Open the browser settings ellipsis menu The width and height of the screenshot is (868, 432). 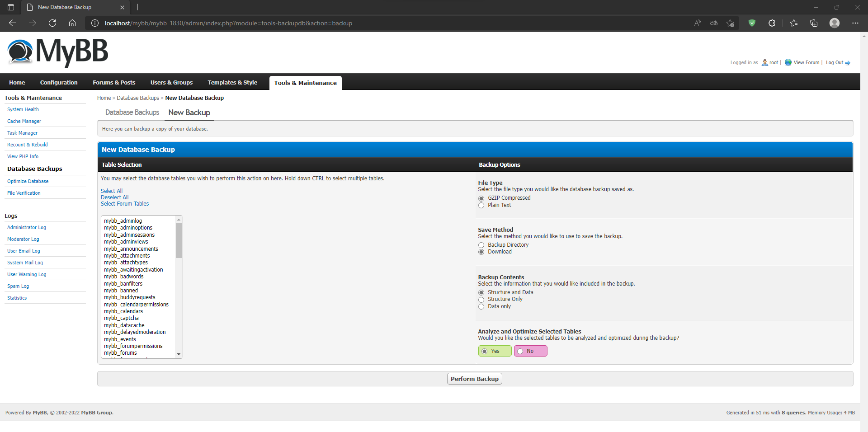pos(855,23)
